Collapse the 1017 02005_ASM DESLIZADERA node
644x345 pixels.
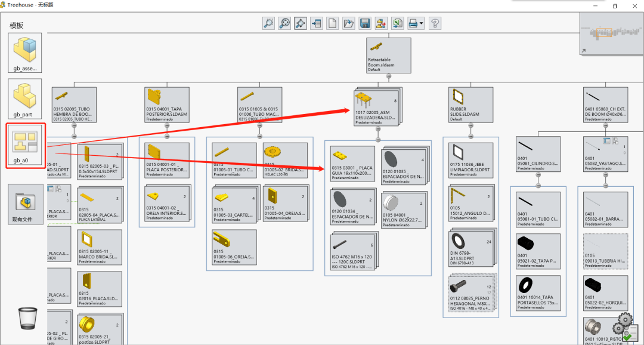click(378, 129)
